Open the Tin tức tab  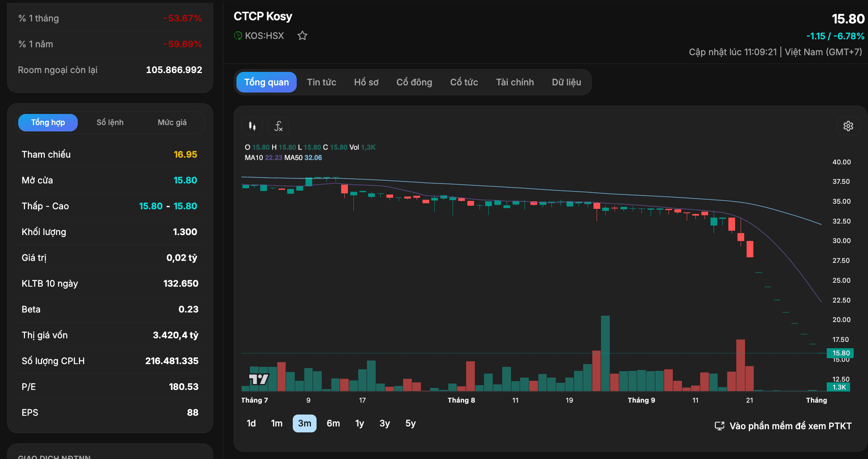click(x=321, y=82)
